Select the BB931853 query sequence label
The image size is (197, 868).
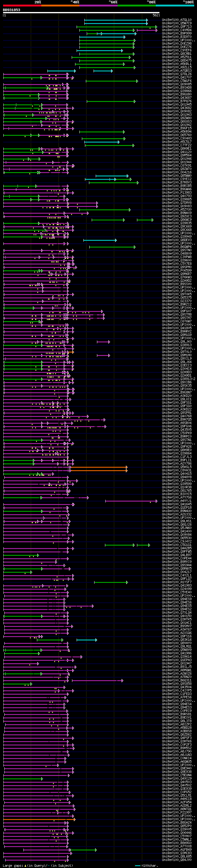(11, 10)
